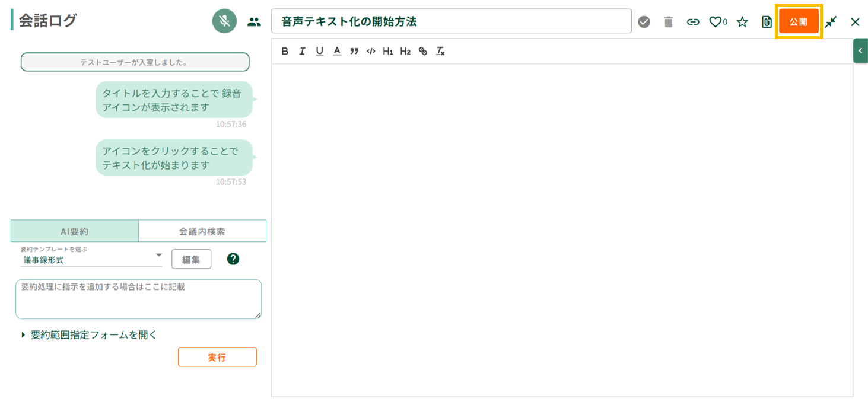Click the attachment file icon

click(767, 22)
